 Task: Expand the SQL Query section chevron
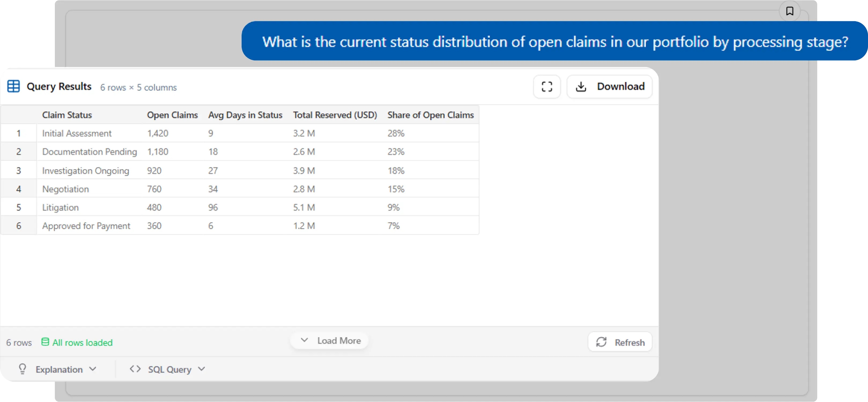201,369
